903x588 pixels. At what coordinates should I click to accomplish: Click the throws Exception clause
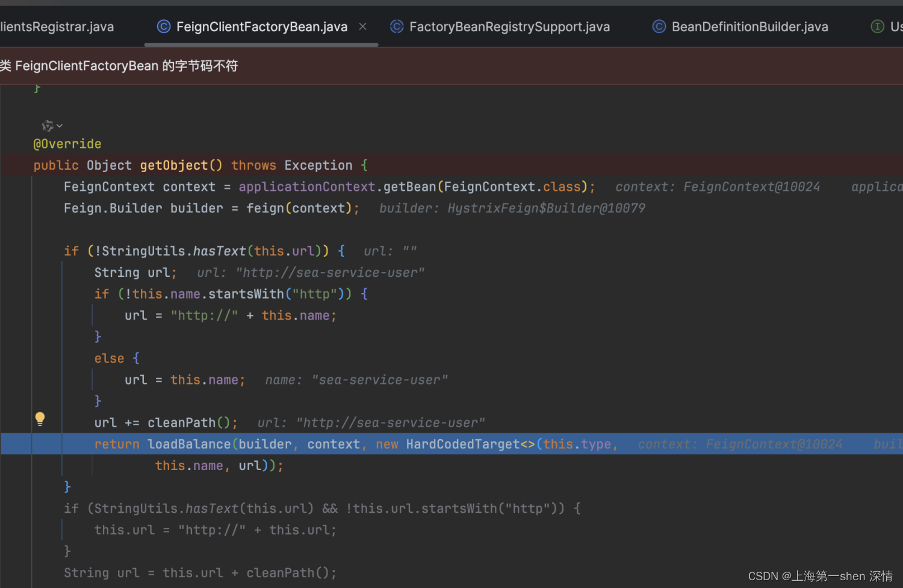(292, 165)
